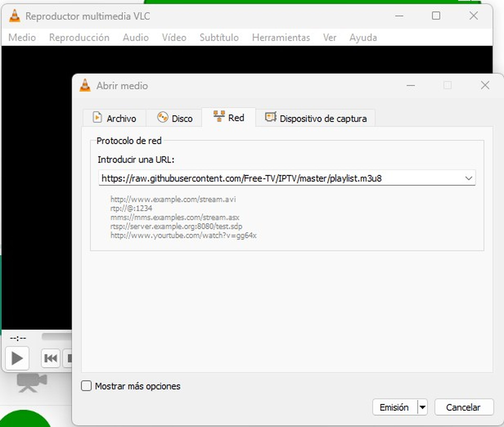Open the Audio menu
504x427 pixels.
click(x=136, y=38)
